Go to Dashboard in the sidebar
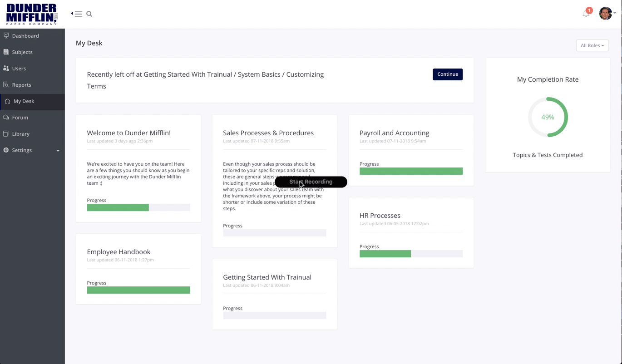This screenshot has width=622, height=364. point(25,36)
